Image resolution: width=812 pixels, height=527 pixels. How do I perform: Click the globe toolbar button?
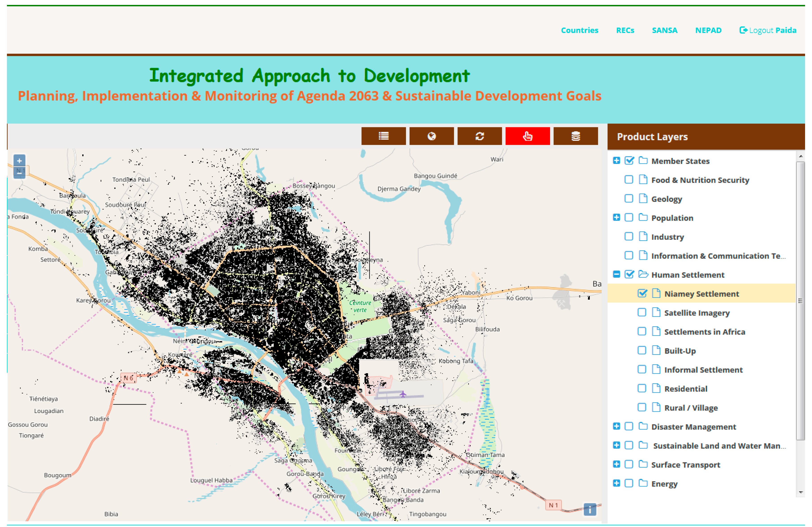point(432,136)
